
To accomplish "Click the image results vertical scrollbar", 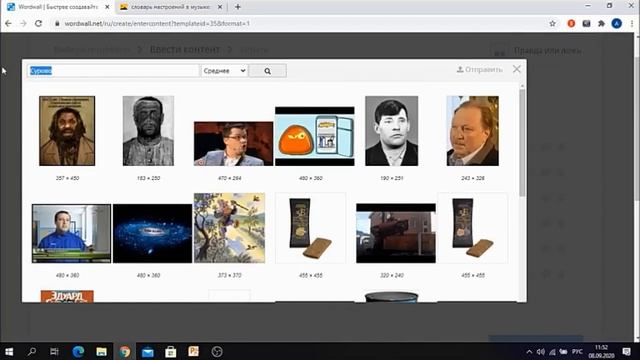I will coord(522,143).
